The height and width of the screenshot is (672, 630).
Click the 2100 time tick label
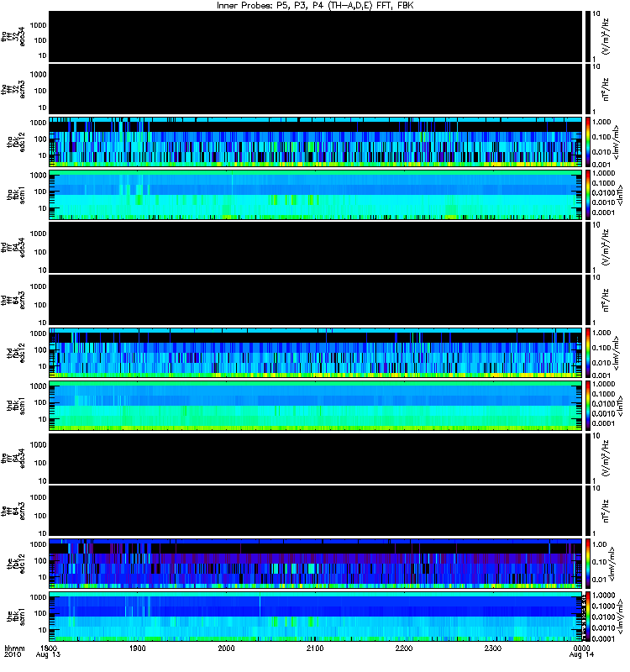pyautogui.click(x=315, y=648)
